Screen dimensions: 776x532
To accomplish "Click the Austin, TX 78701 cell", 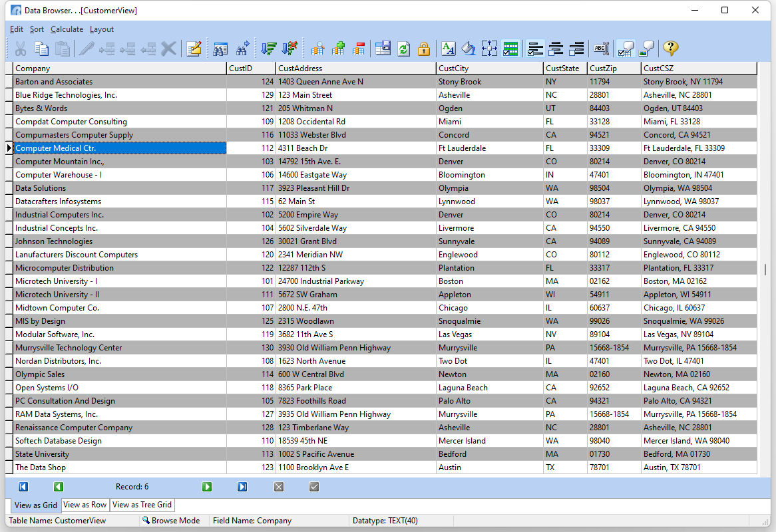I will point(699,467).
